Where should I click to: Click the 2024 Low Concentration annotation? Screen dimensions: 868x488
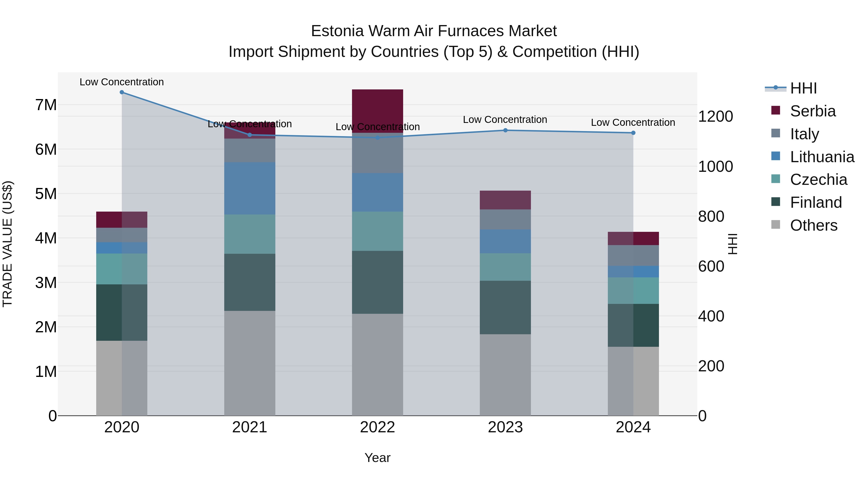pyautogui.click(x=633, y=123)
